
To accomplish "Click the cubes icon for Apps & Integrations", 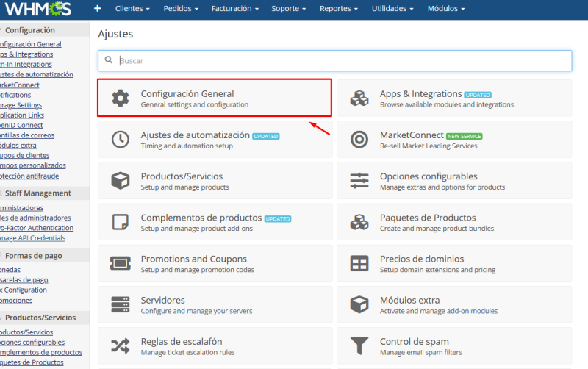I will click(x=359, y=98).
